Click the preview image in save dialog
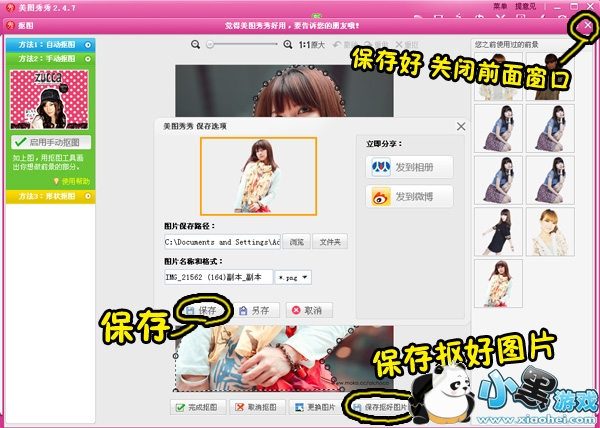 tap(258, 176)
